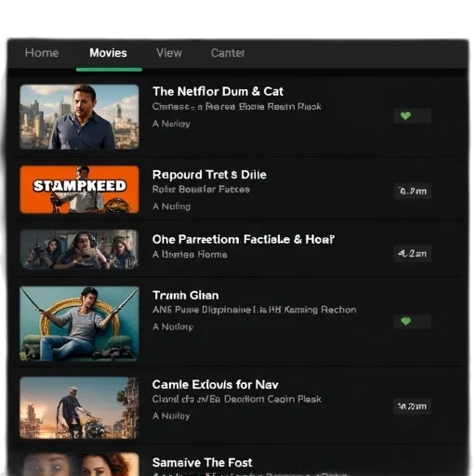Open title Sameive The Fost

click(x=203, y=463)
